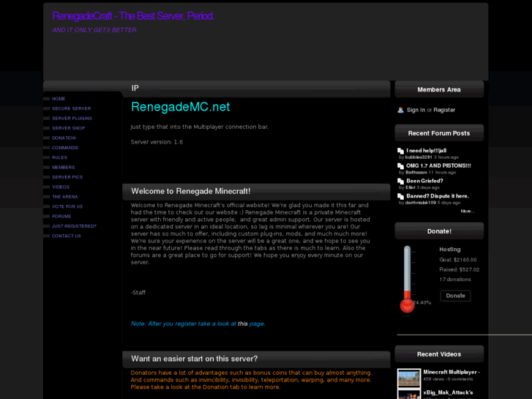Click the Register link
The width and height of the screenshot is (532, 399).
pos(444,110)
